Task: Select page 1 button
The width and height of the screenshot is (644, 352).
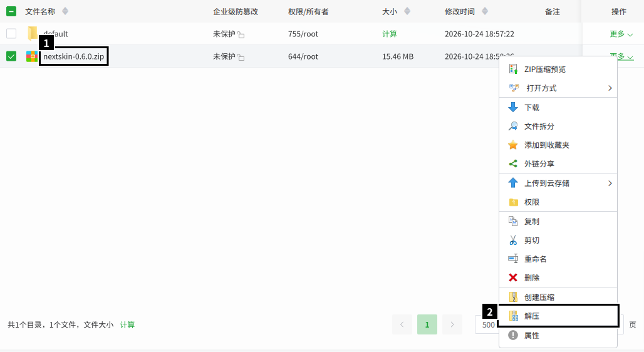Action: [427, 324]
